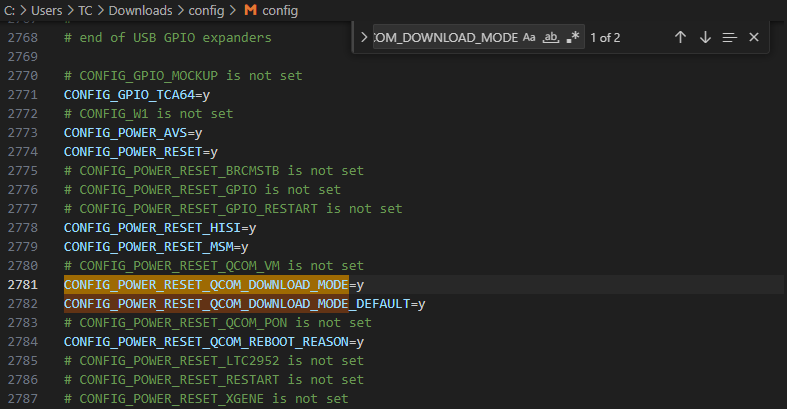Go to previous search match
The height and width of the screenshot is (409, 787).
tap(680, 37)
